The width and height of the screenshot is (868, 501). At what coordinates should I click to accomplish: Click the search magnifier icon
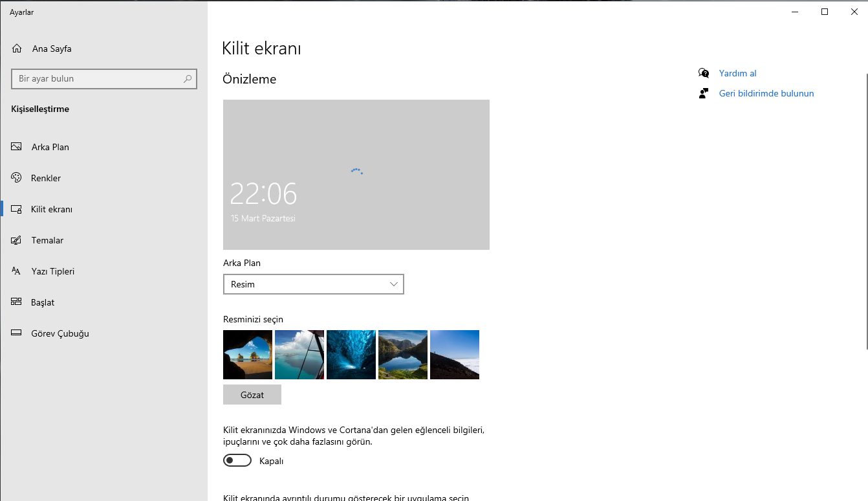pos(188,78)
